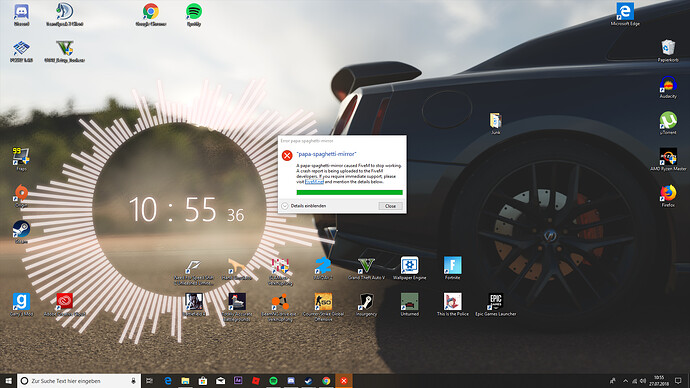Open the uTorrent desktop shortcut
The image size is (690, 388).
pyautogui.click(x=668, y=123)
